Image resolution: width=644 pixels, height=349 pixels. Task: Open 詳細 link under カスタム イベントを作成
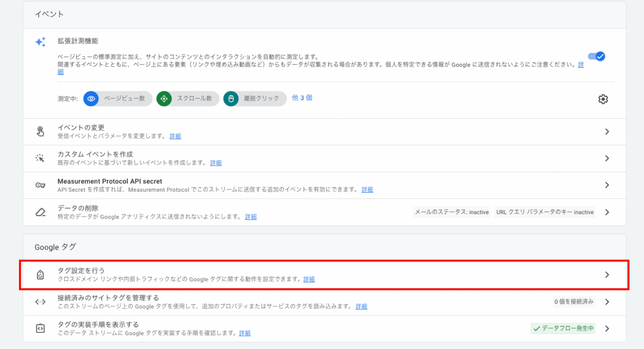tap(216, 163)
